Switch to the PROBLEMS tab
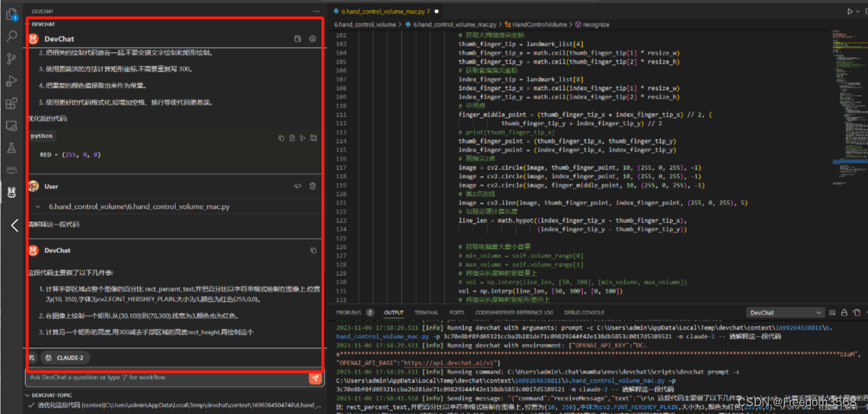868x414 pixels. (355, 312)
